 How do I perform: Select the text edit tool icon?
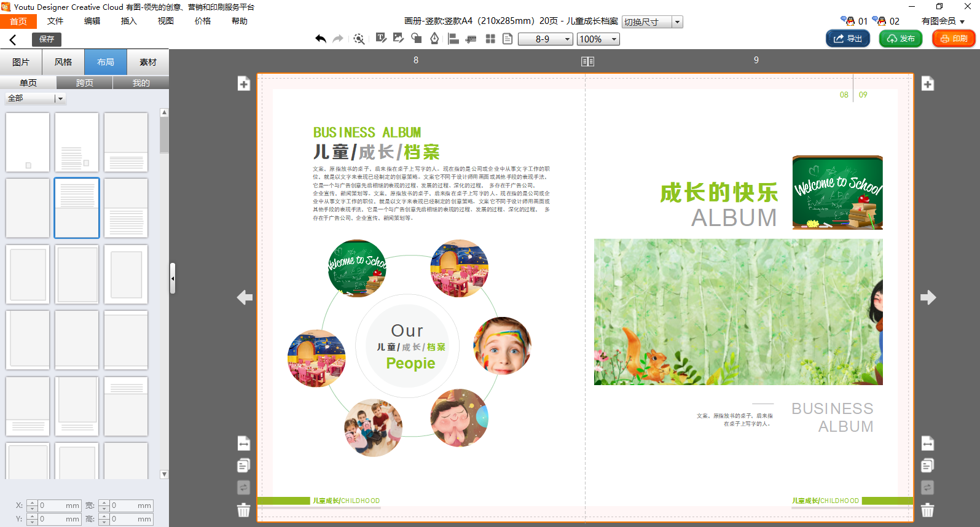click(x=381, y=39)
